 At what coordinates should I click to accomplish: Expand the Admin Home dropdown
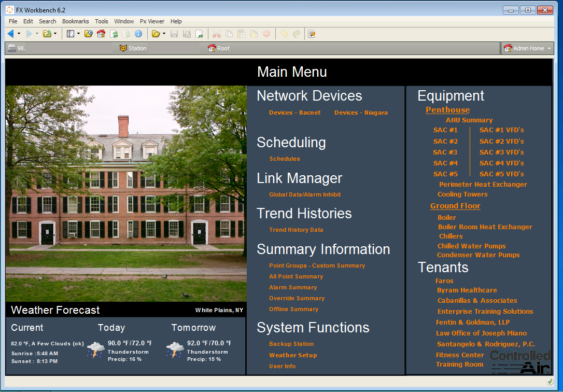coord(549,48)
